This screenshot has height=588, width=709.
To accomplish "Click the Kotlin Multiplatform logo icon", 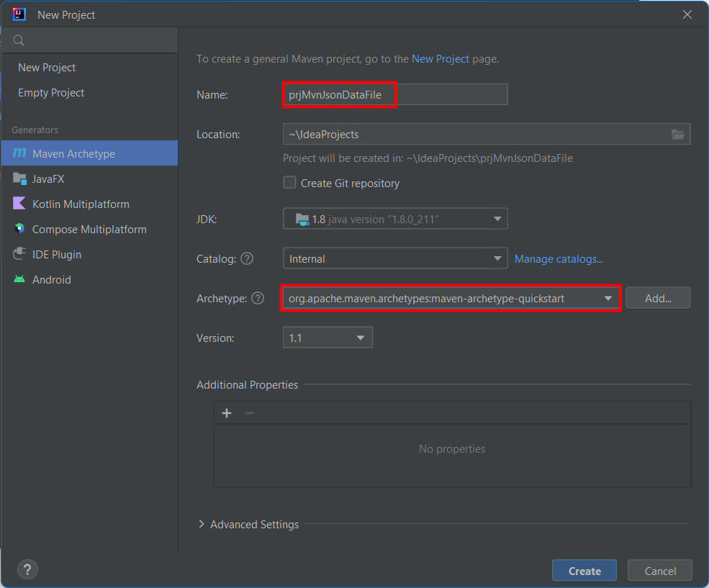I will [x=19, y=204].
